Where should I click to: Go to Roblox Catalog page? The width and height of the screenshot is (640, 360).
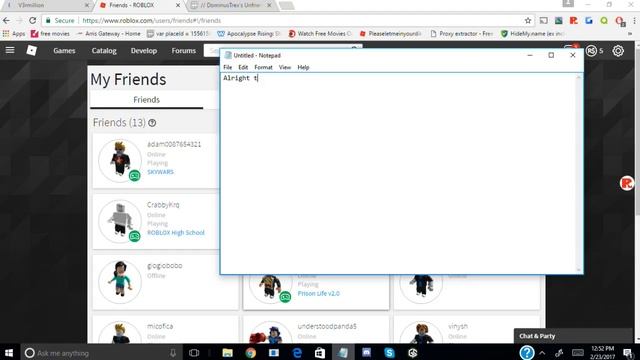[104, 51]
